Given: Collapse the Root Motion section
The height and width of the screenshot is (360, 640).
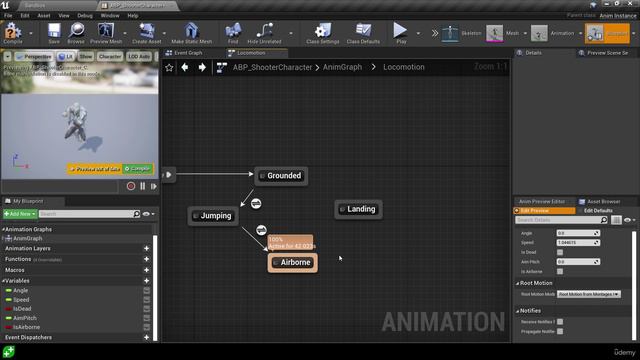Looking at the screenshot, I should pos(517,283).
